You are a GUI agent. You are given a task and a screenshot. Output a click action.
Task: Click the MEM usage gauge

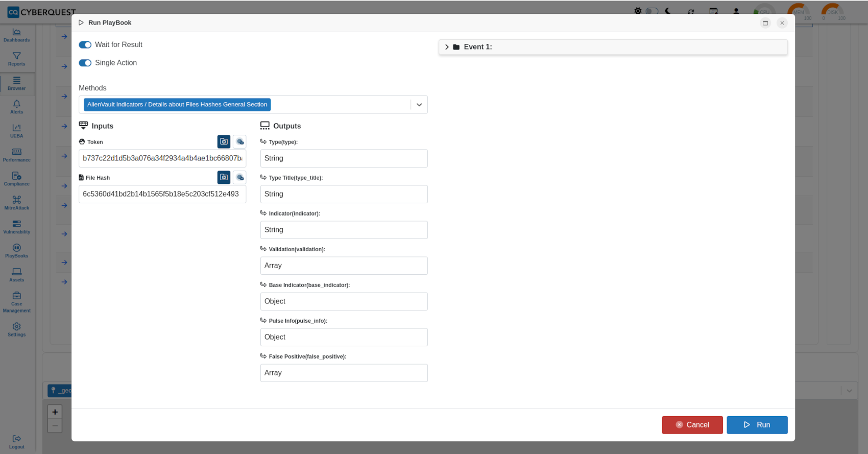point(799,11)
